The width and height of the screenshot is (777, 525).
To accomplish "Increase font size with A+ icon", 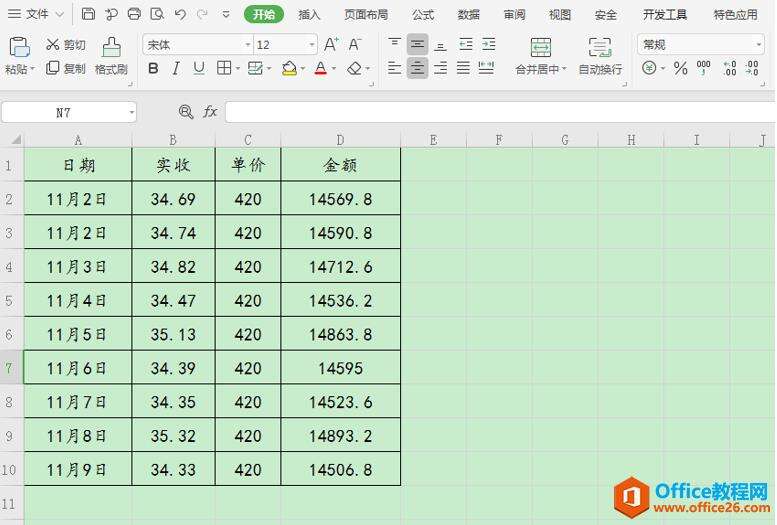I will coord(331,45).
